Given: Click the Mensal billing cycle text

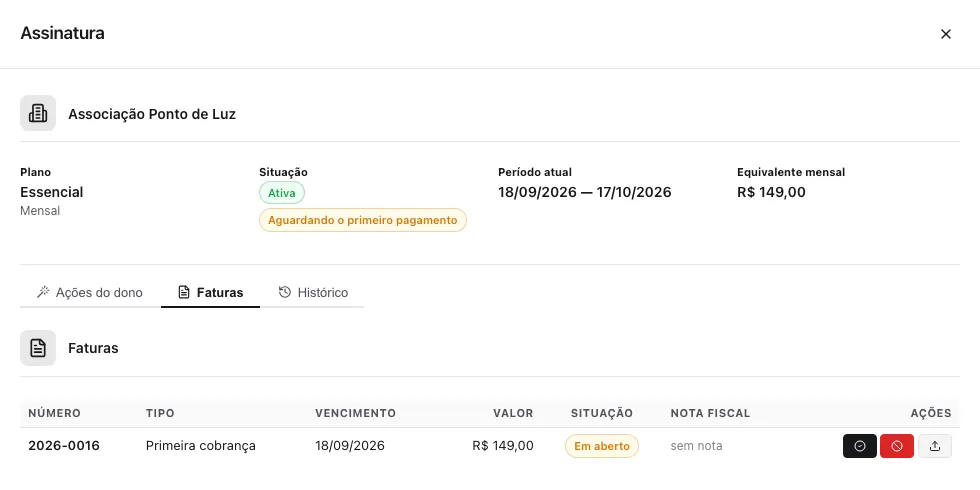Looking at the screenshot, I should (40, 211).
